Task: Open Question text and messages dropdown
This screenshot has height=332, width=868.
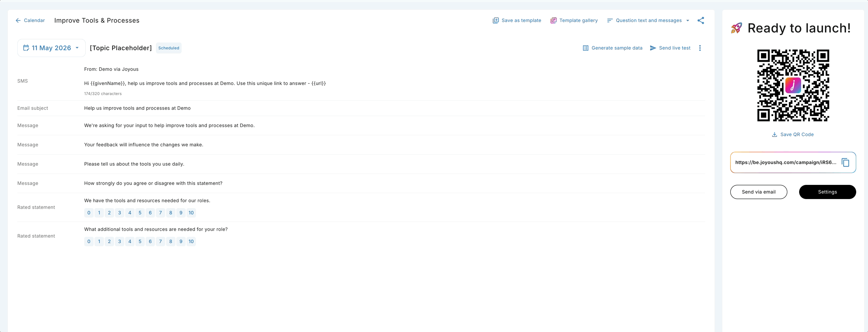Action: [x=648, y=20]
